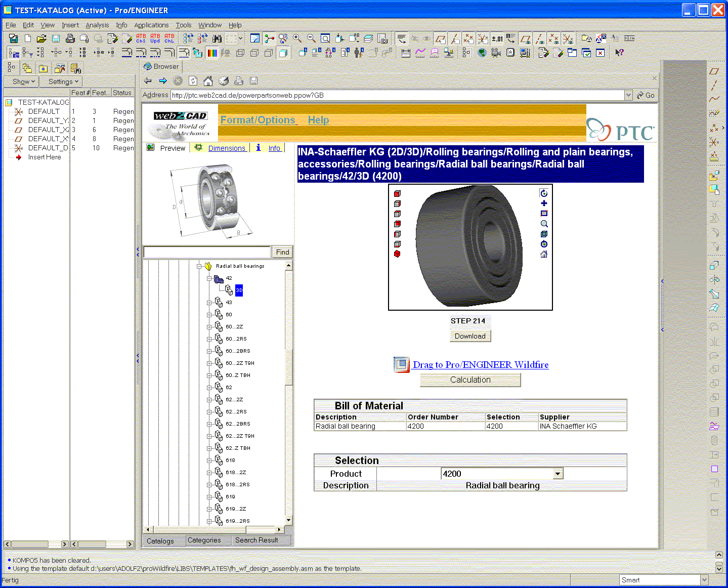Click the Zoom Out magnifier icon
The image size is (728, 588).
pyautogui.click(x=312, y=38)
